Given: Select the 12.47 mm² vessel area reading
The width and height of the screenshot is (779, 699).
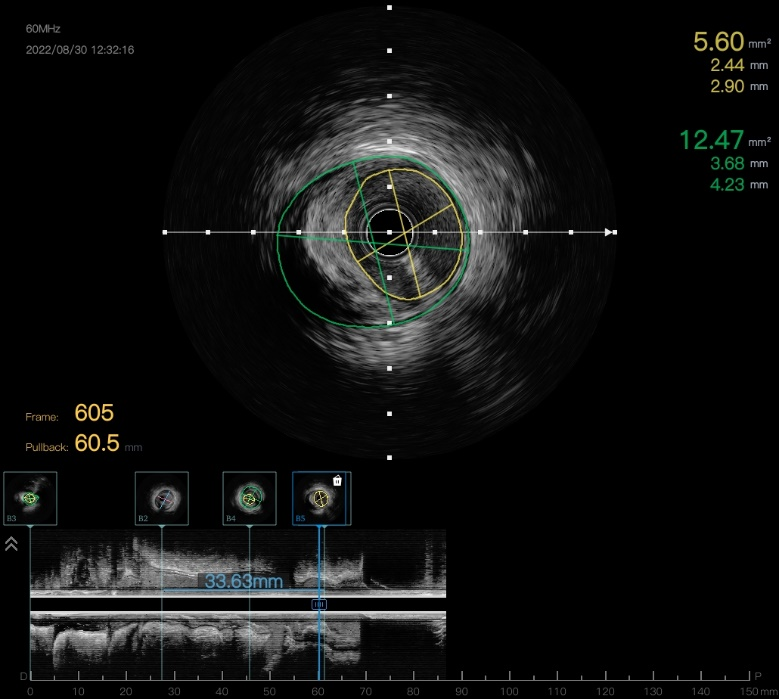Looking at the screenshot, I should (x=712, y=140).
